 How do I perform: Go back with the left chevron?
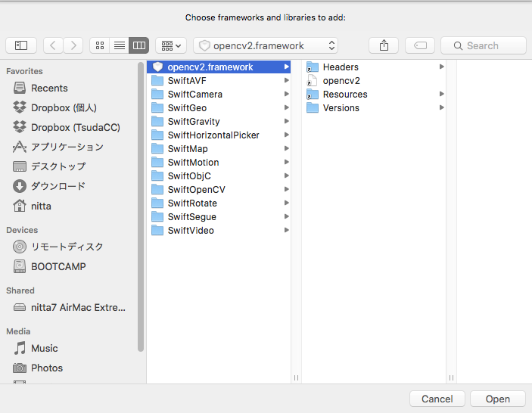tap(53, 45)
